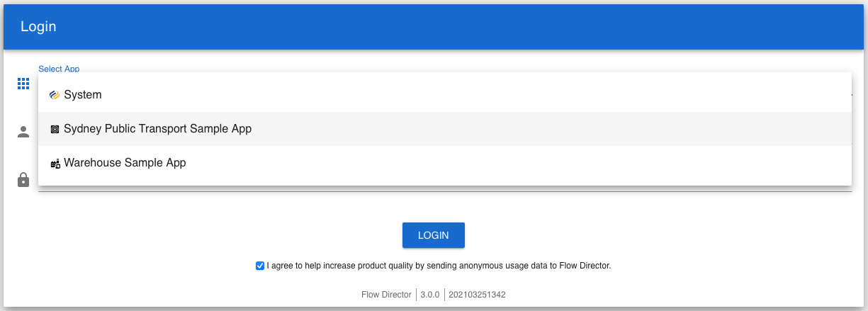Click the Select App dropdown label
Viewport: 868px width, 311px height.
tap(59, 69)
